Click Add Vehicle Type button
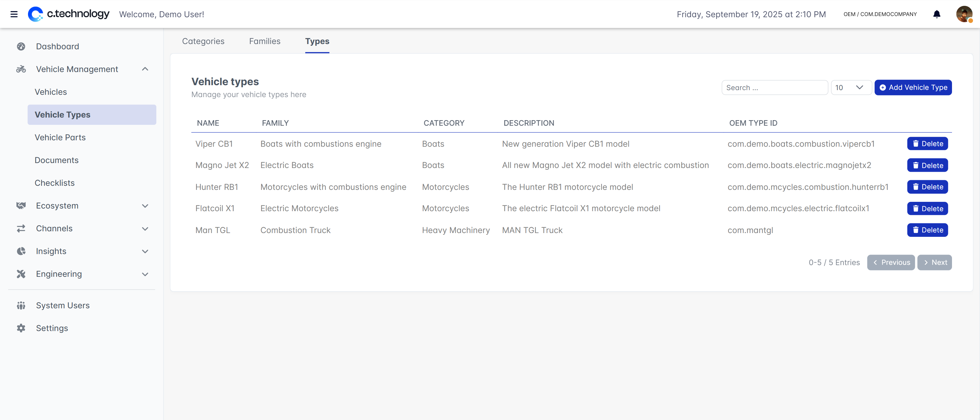Image resolution: width=980 pixels, height=420 pixels. [x=913, y=87]
